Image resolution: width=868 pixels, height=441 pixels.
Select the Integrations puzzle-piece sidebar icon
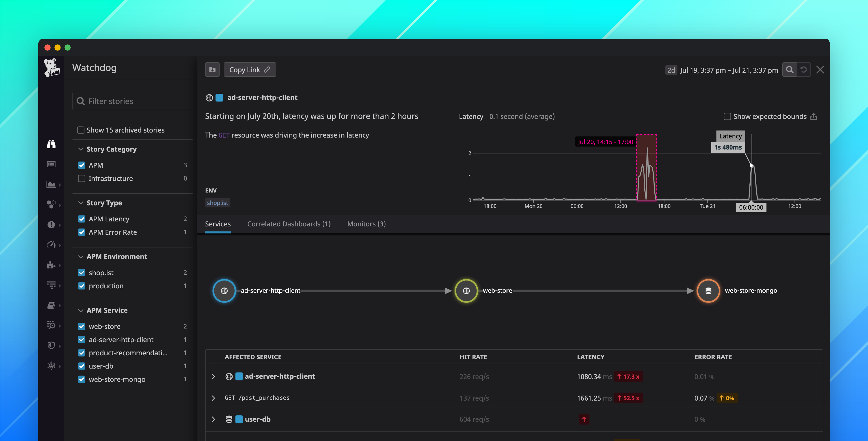click(51, 265)
